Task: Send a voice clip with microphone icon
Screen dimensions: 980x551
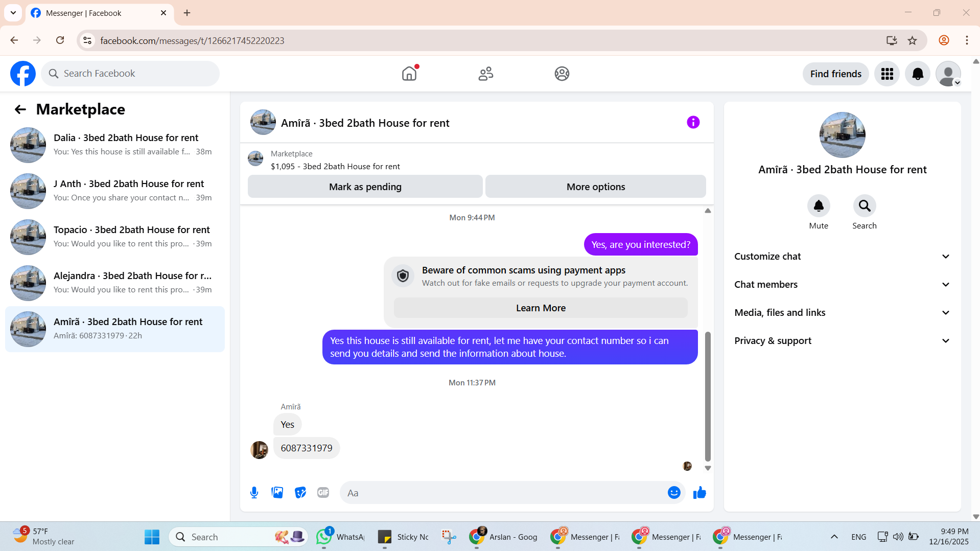Action: (254, 493)
